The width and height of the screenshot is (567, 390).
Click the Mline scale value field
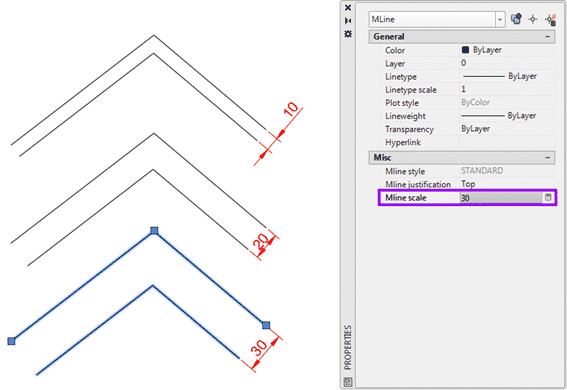(x=501, y=198)
